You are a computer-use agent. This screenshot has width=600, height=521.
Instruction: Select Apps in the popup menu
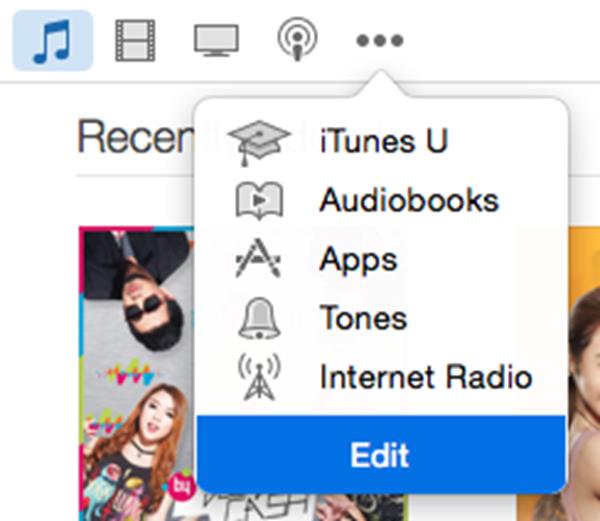point(358,260)
